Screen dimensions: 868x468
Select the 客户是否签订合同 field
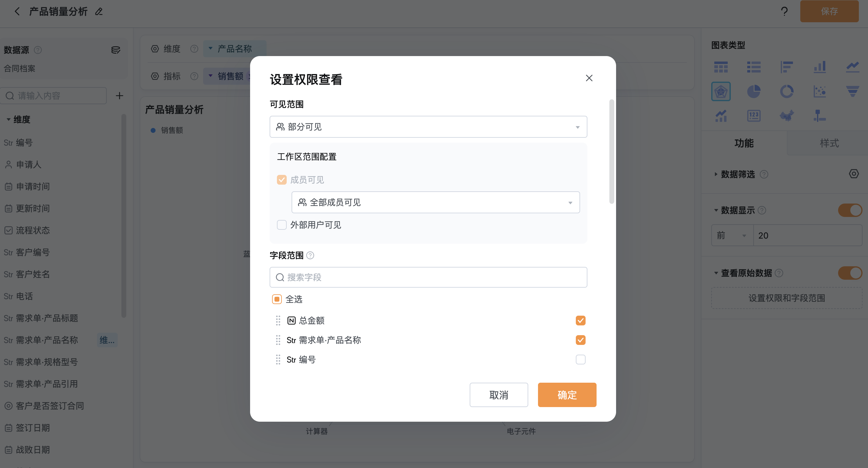tap(50, 406)
